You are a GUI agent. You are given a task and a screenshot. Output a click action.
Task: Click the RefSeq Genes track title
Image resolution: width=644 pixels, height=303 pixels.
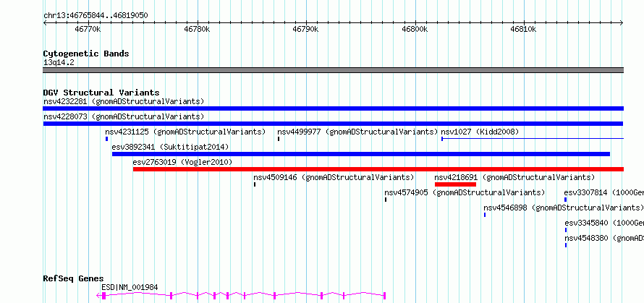74,278
